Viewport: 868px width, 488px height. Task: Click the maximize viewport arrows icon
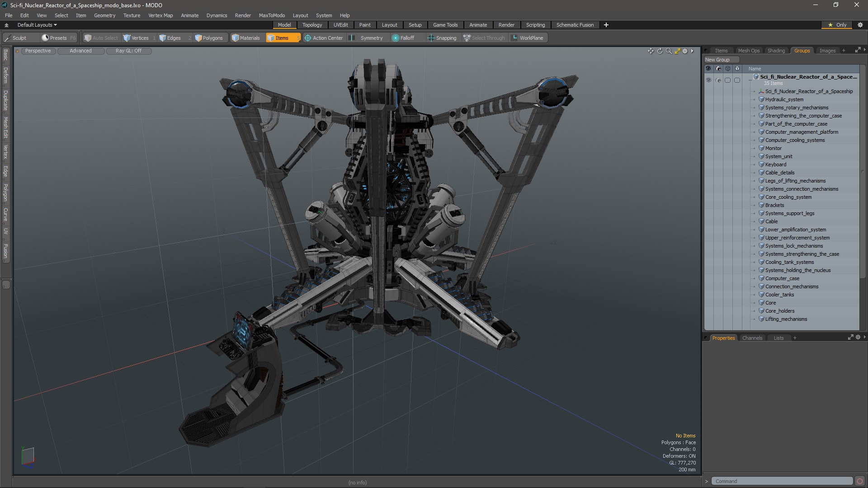[x=677, y=51]
